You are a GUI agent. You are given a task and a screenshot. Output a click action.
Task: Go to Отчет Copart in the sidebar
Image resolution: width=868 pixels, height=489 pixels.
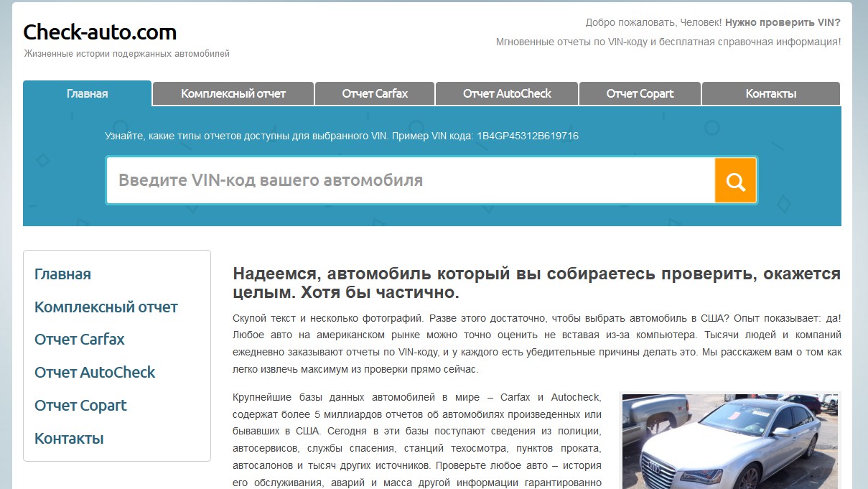80,406
